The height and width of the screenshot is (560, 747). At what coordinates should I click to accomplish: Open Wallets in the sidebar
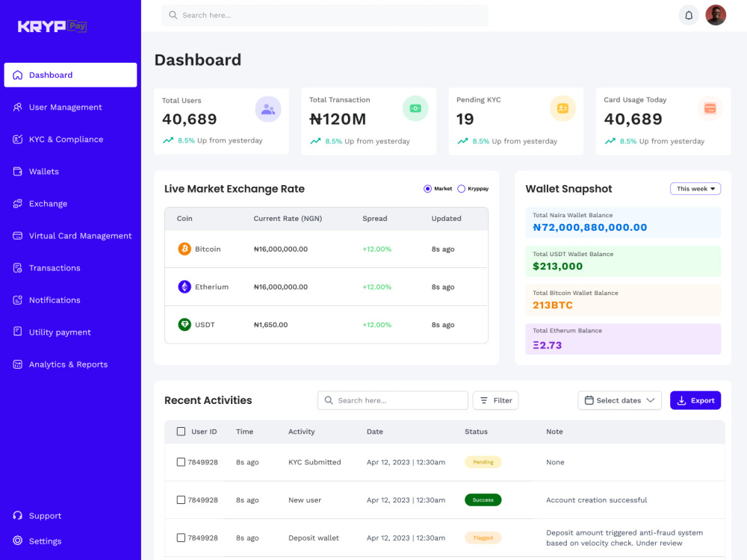coord(36,172)
